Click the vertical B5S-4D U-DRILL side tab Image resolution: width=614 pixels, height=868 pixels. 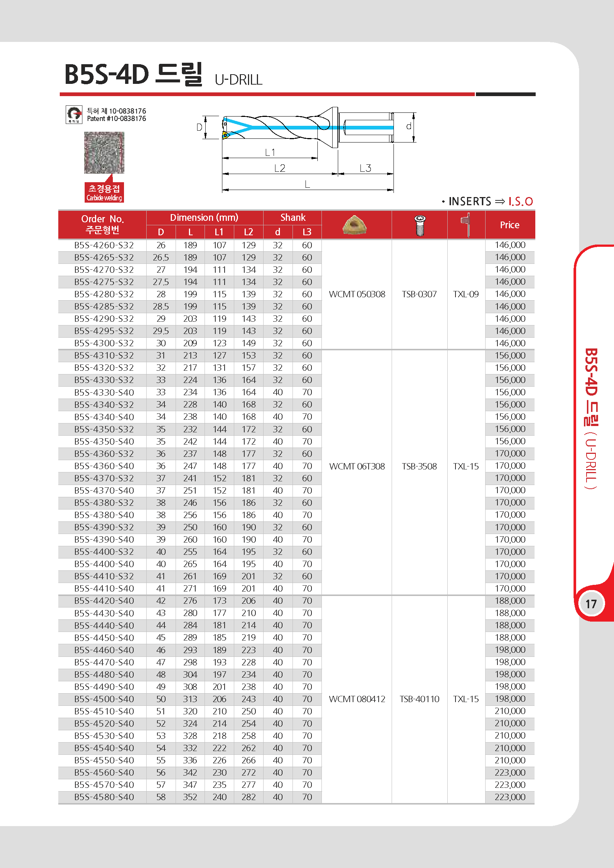tap(591, 419)
